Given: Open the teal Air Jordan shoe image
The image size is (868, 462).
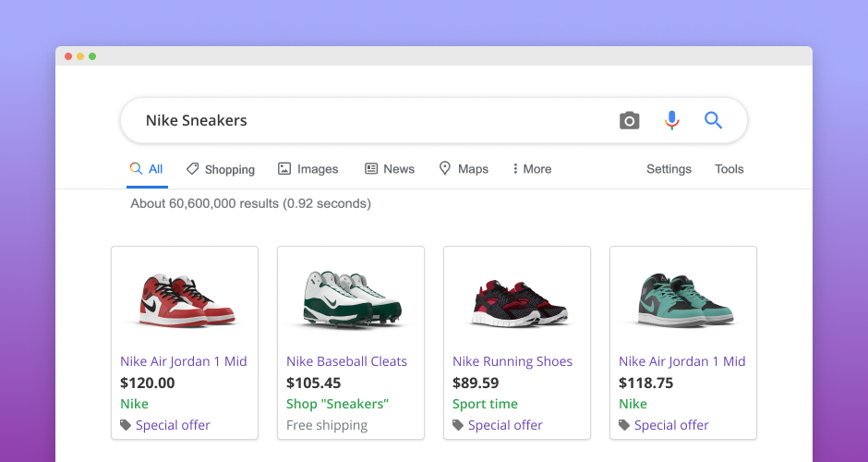Looking at the screenshot, I should coord(685,299).
